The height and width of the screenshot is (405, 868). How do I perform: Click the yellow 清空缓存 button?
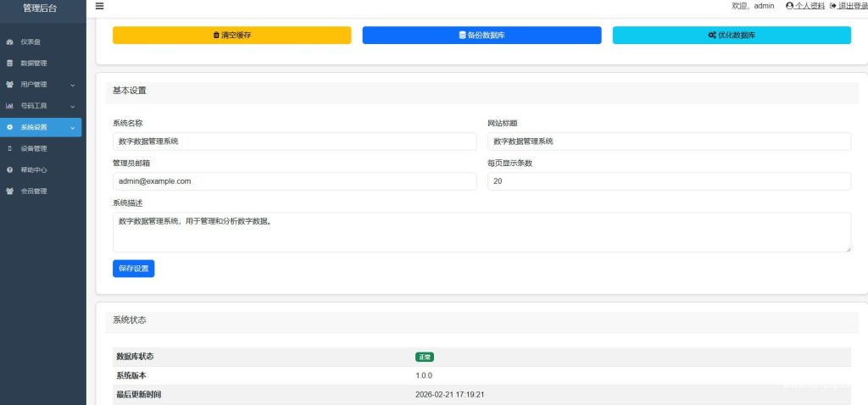(x=232, y=35)
